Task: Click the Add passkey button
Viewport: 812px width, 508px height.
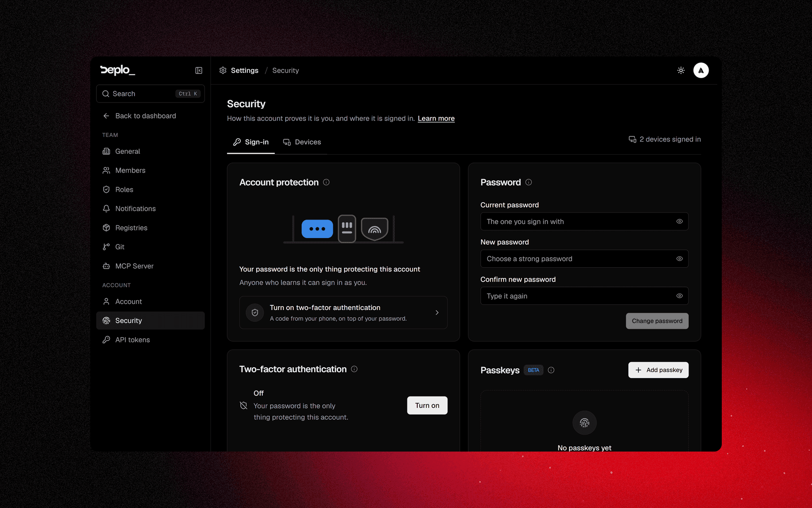Action: point(658,370)
